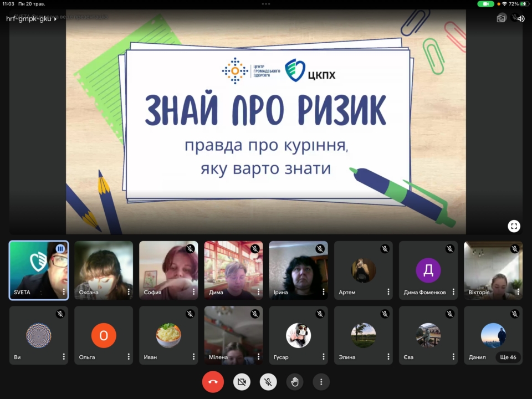Open more options in the bottom call controls
Viewport: 532px width, 399px height.
pyautogui.click(x=321, y=382)
